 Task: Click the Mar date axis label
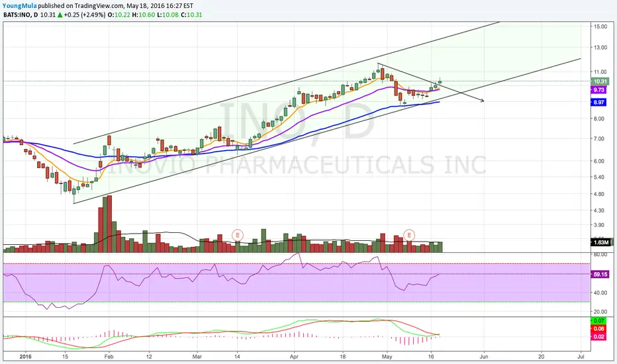point(197,357)
